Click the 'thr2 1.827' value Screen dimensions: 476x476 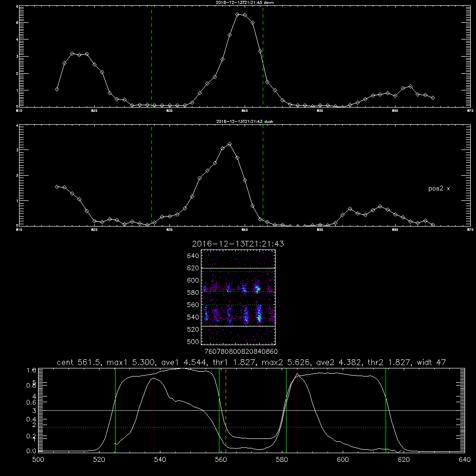tap(389, 362)
